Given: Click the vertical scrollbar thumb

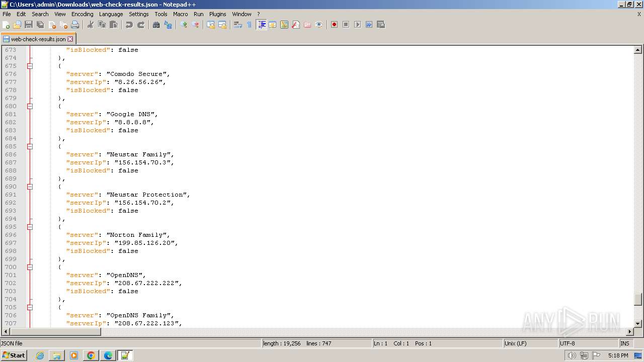Looking at the screenshot, I should point(637,299).
